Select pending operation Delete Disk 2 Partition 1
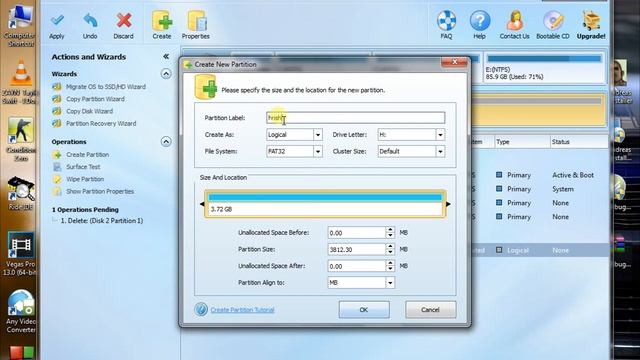 pyautogui.click(x=102, y=221)
